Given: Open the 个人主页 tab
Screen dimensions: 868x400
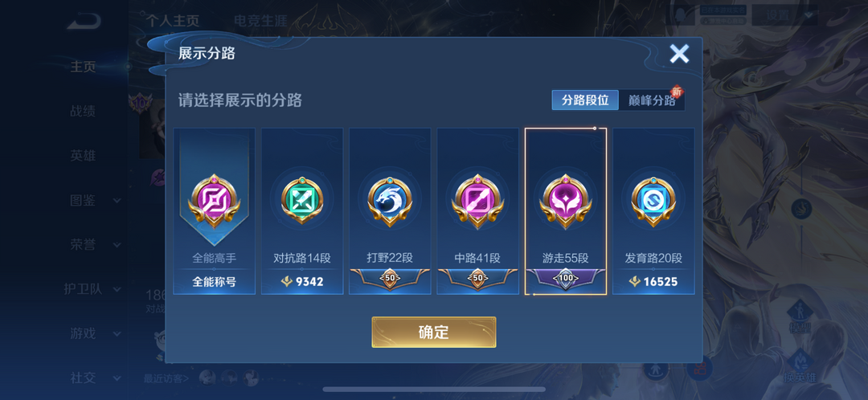Looking at the screenshot, I should click(x=173, y=21).
